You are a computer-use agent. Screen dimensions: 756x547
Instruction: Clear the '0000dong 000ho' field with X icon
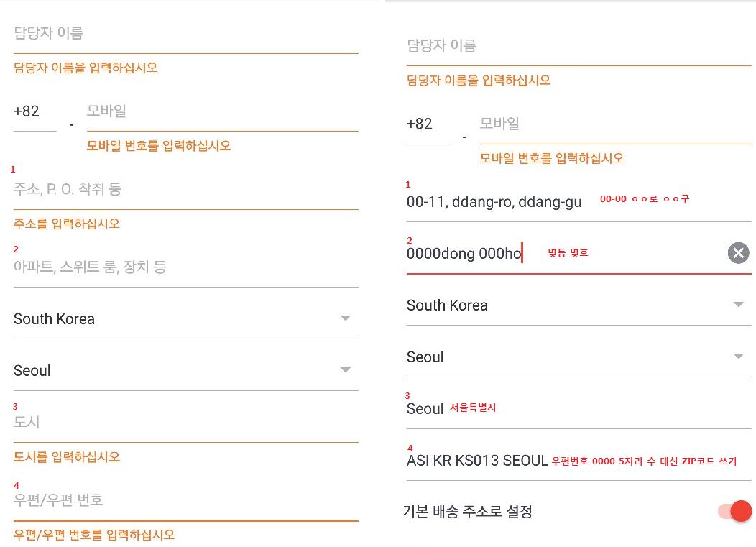[738, 253]
